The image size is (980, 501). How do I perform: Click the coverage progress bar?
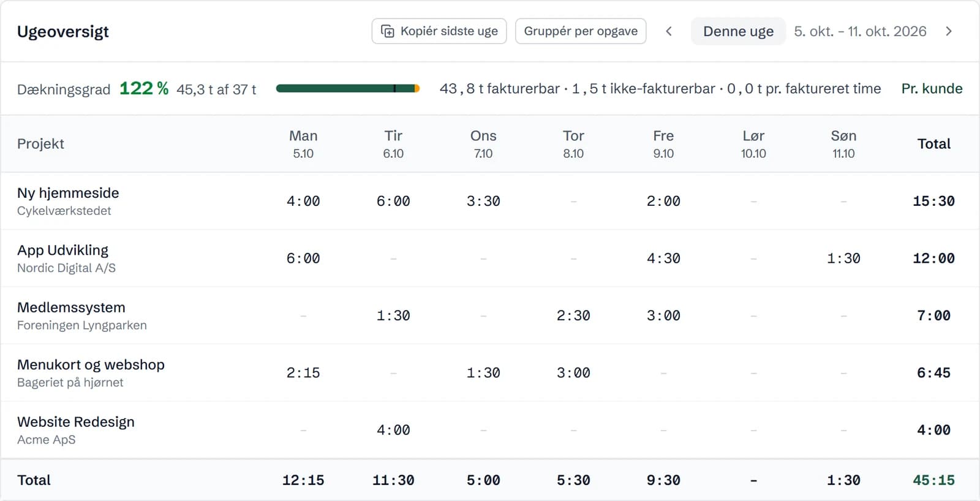point(348,89)
